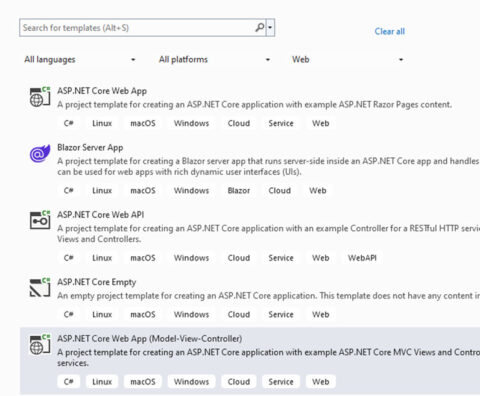This screenshot has width=480, height=396.
Task: Click the Web tag under Blazor Server App
Action: click(318, 191)
